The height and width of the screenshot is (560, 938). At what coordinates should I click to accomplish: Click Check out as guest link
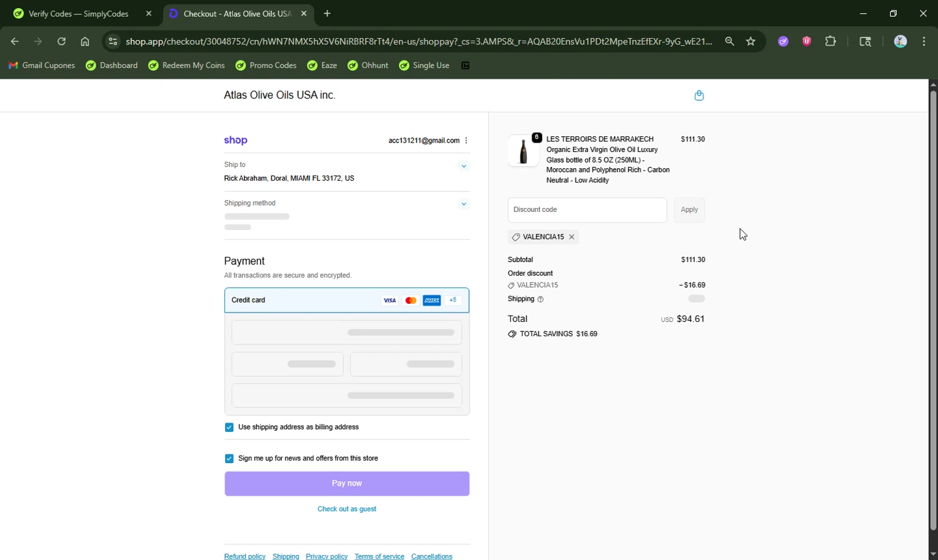[347, 509]
